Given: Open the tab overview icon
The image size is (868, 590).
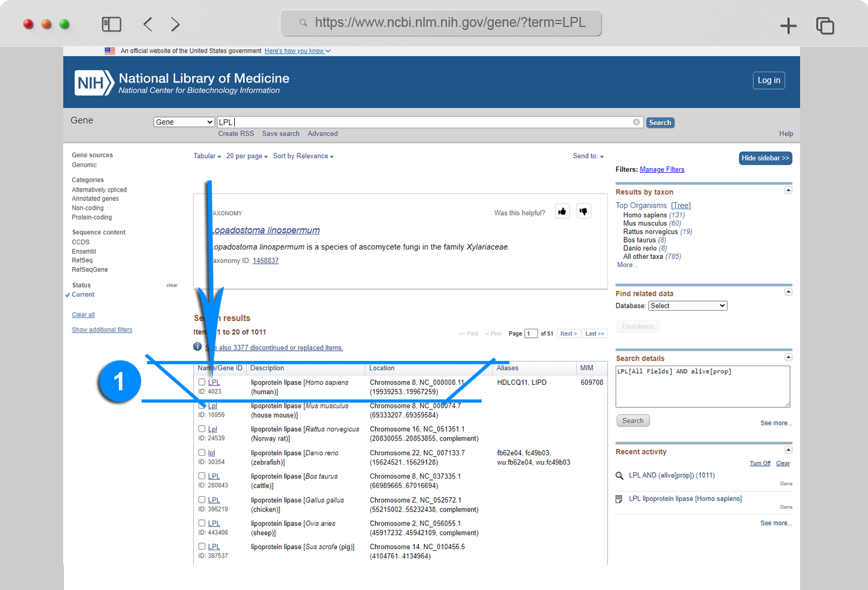Looking at the screenshot, I should coord(825,25).
